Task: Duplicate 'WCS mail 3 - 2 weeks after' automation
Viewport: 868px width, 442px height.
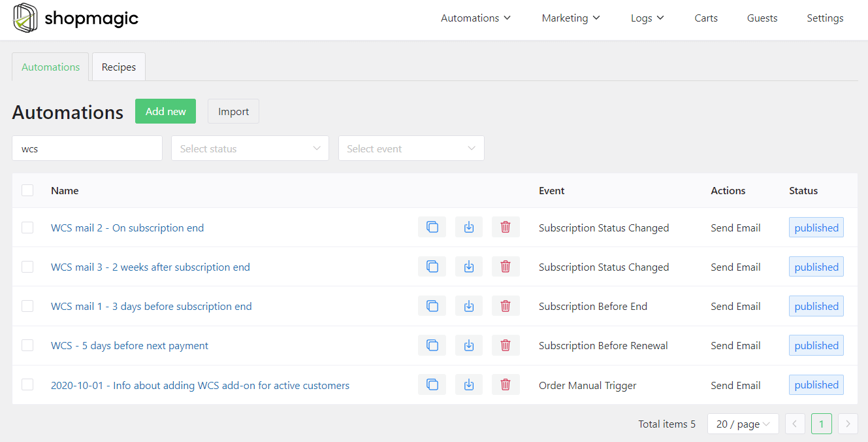Action: click(432, 267)
